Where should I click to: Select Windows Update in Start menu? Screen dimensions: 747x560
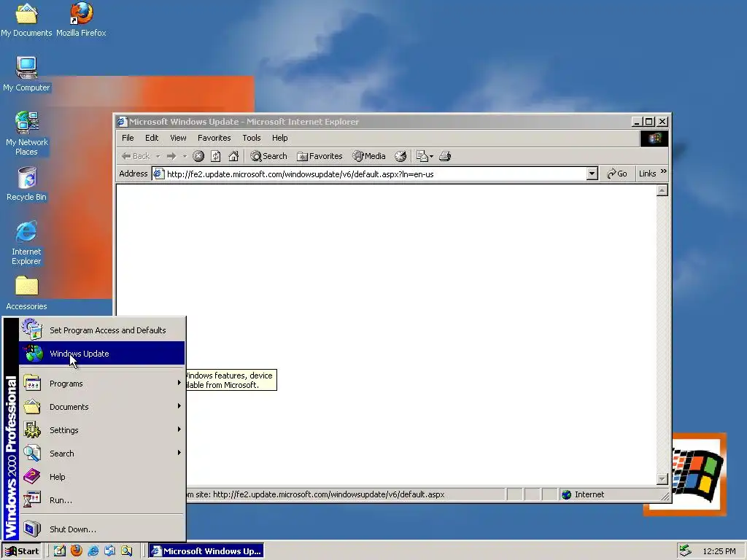point(101,354)
